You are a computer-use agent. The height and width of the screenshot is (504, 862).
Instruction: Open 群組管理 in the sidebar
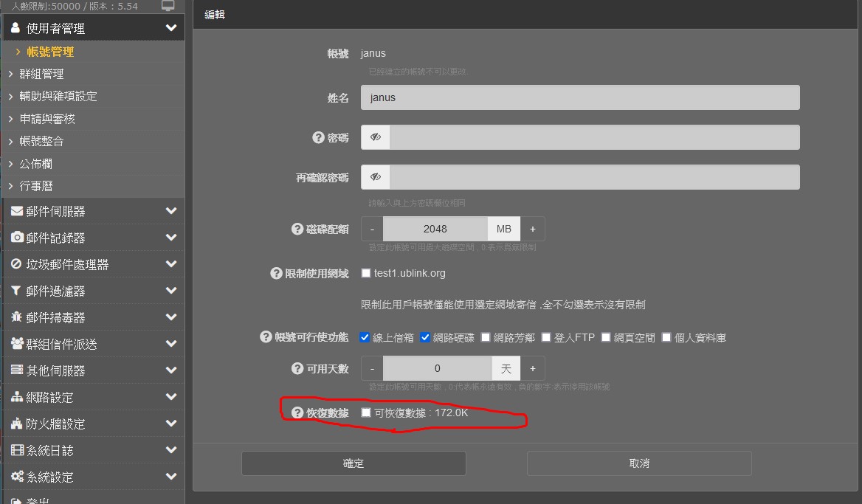point(41,74)
